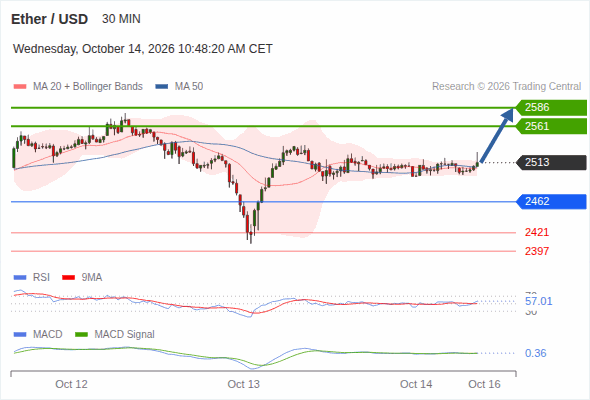The image size is (590, 400).
Task: Click the Oct 13 date axis label
Action: pyautogui.click(x=243, y=384)
